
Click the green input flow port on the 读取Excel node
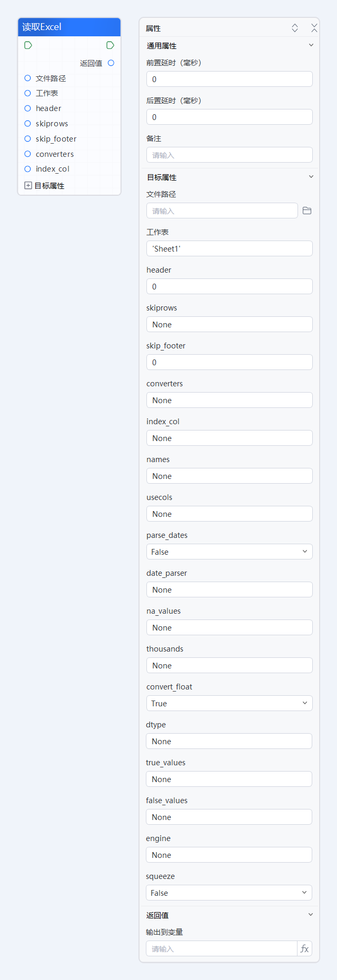[x=28, y=45]
